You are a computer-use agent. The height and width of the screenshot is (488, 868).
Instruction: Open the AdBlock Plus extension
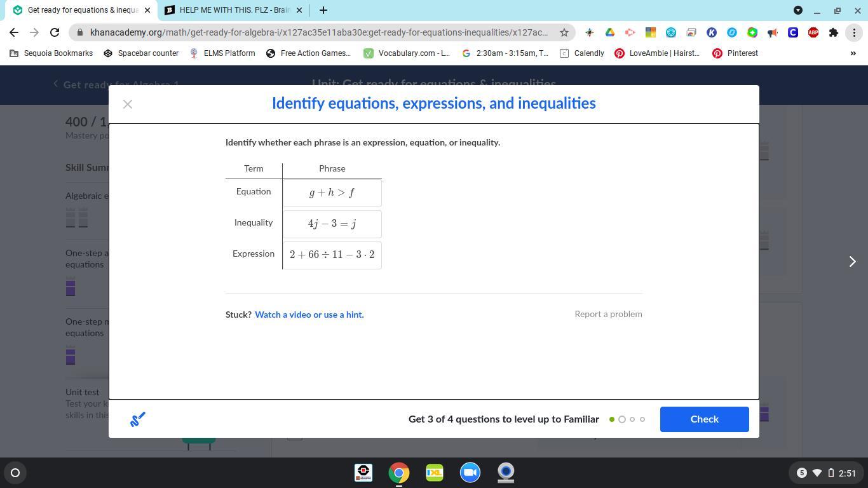[813, 32]
